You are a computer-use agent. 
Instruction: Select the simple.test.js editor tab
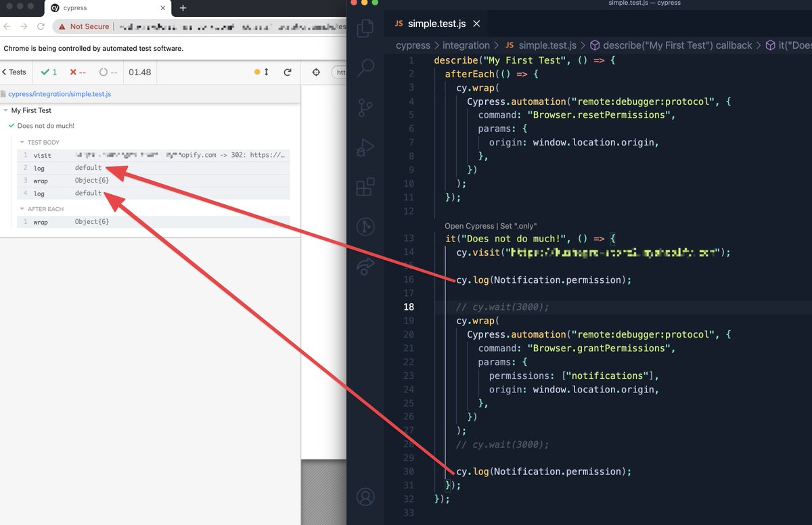(436, 24)
